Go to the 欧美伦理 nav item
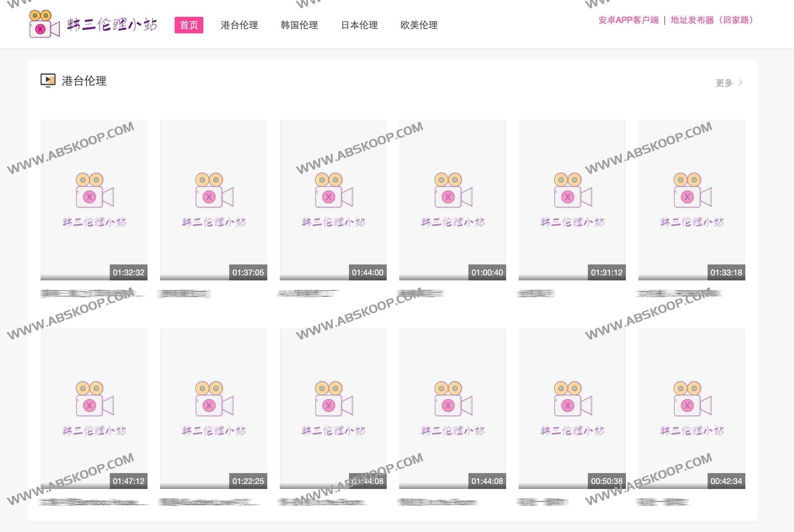Viewport: 794px width, 532px height. click(419, 25)
